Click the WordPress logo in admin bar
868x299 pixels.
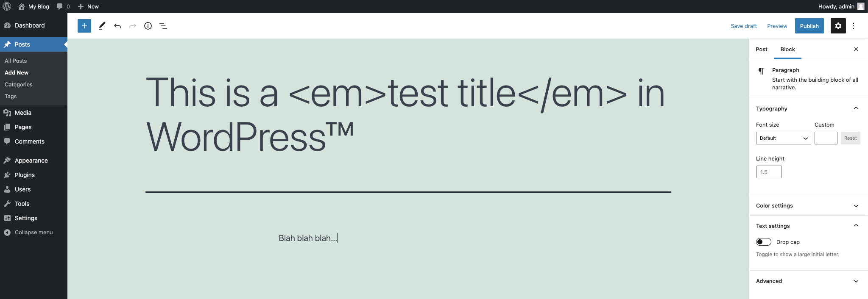click(x=6, y=6)
